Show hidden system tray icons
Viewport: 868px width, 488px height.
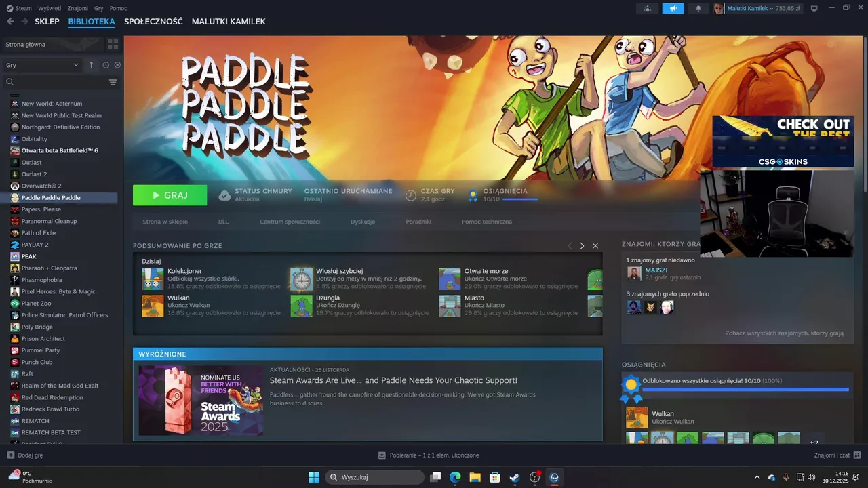pos(757,477)
